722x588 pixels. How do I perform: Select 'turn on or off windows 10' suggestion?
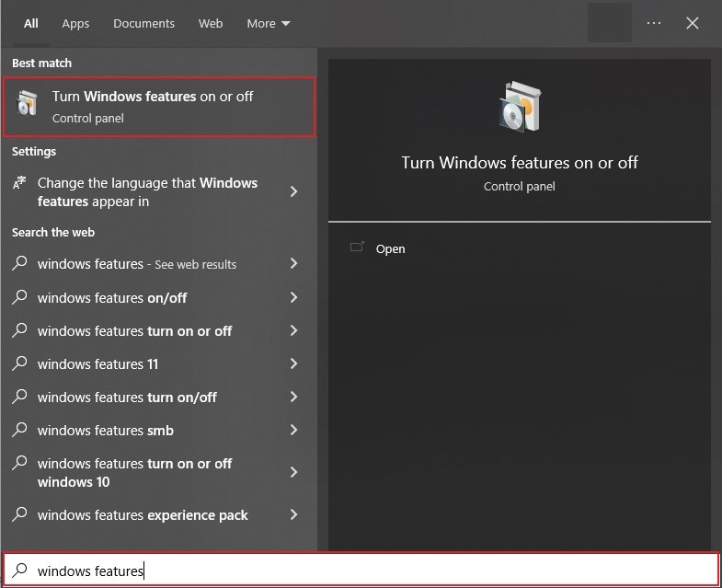click(x=159, y=472)
